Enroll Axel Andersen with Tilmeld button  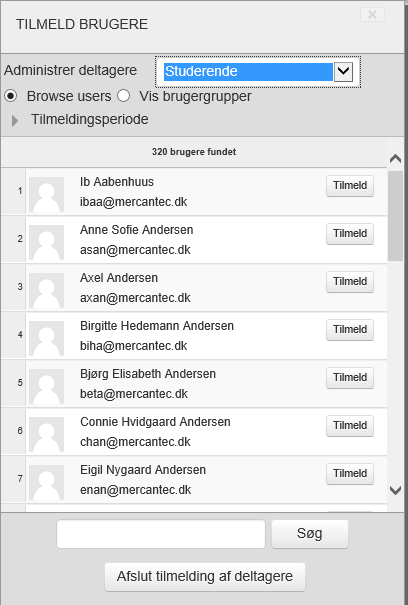(350, 282)
